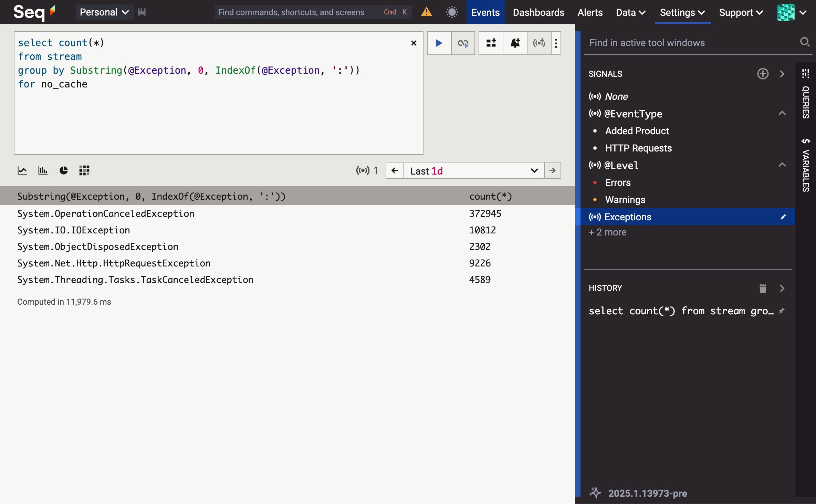Open the Dashboards tab

pyautogui.click(x=538, y=12)
